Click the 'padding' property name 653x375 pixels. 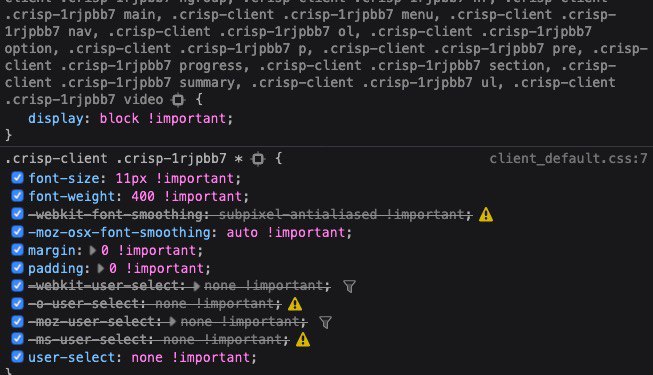click(56, 268)
